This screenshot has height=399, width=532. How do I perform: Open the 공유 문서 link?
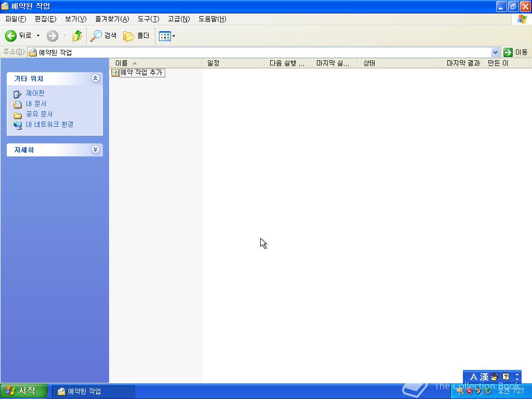pos(39,114)
